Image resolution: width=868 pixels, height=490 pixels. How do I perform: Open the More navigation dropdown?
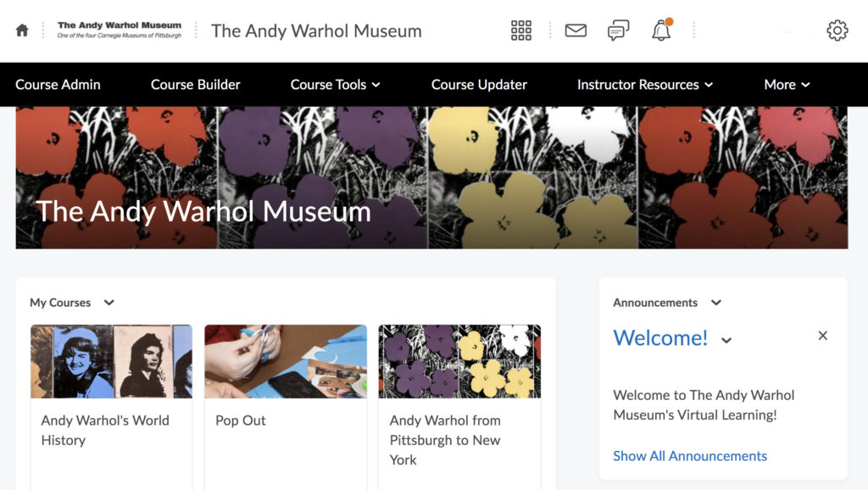coord(786,85)
